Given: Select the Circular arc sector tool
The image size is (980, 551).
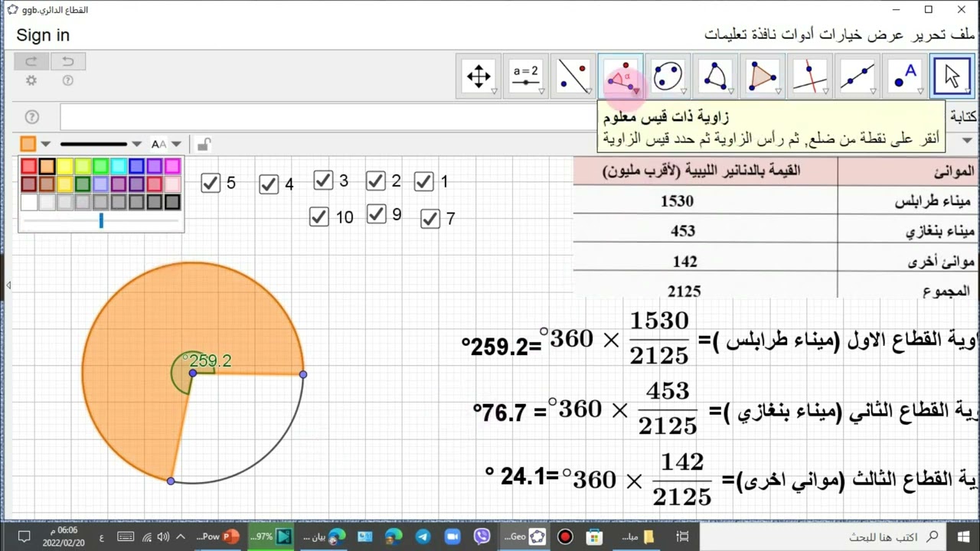Looking at the screenshot, I should tap(714, 76).
